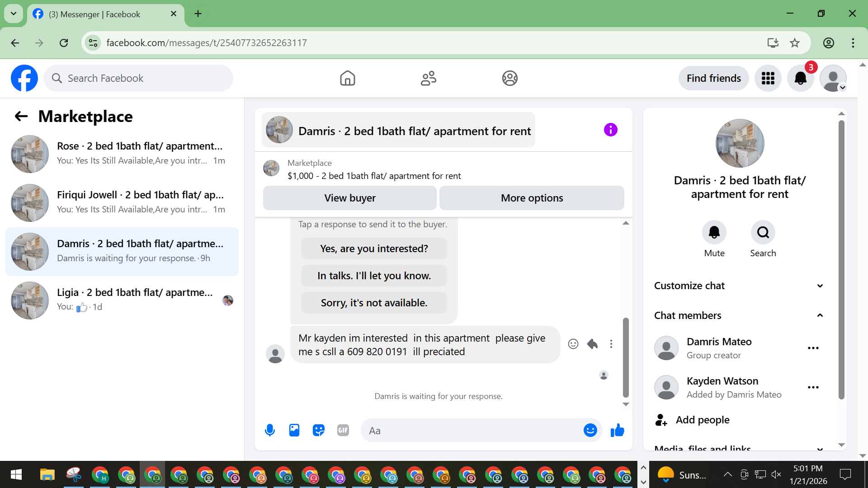The width and height of the screenshot is (868, 488).
Task: Click the Search Facebook field
Action: click(x=138, y=78)
